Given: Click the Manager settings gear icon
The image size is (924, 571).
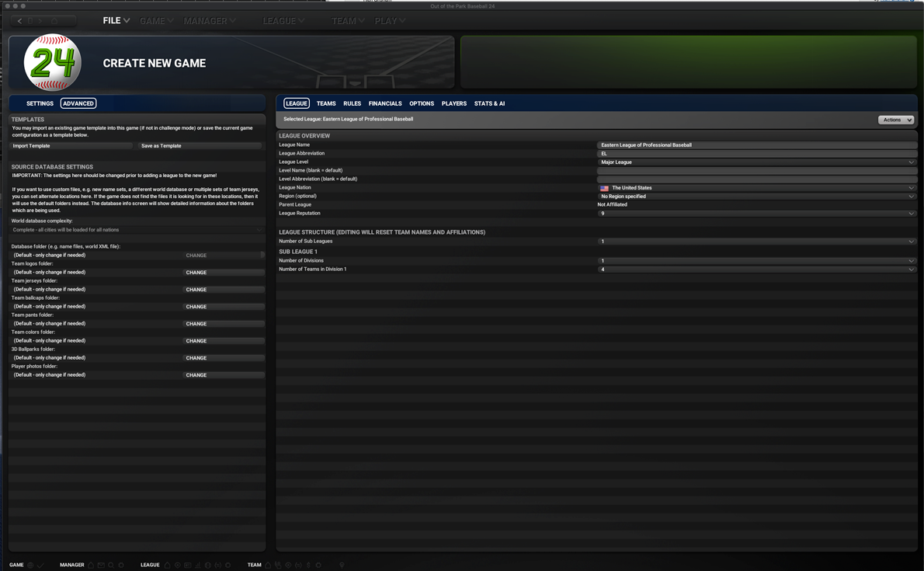Looking at the screenshot, I should coord(121,565).
